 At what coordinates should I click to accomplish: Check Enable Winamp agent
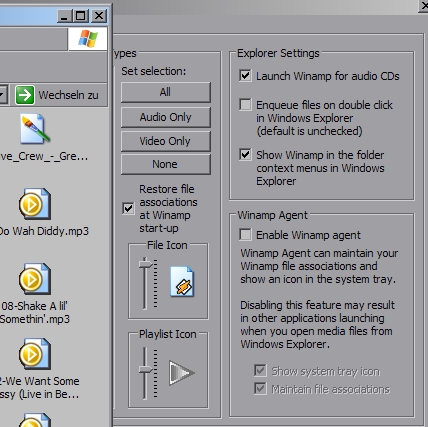(245, 235)
